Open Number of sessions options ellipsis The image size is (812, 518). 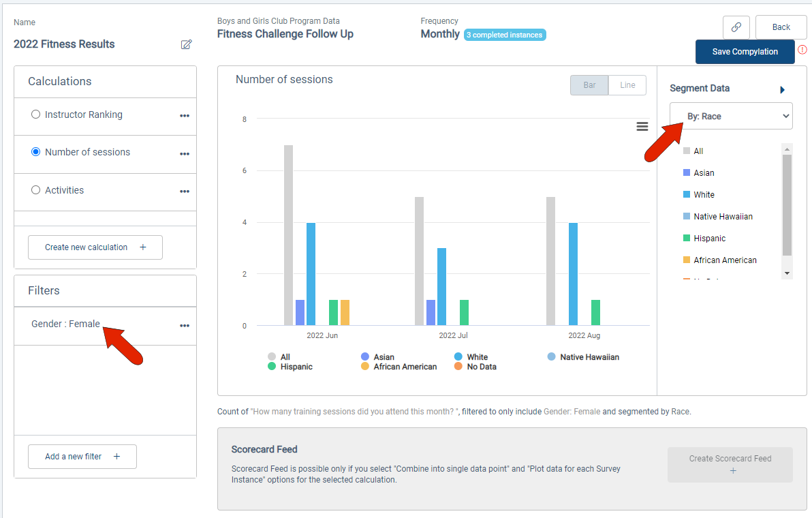point(185,154)
